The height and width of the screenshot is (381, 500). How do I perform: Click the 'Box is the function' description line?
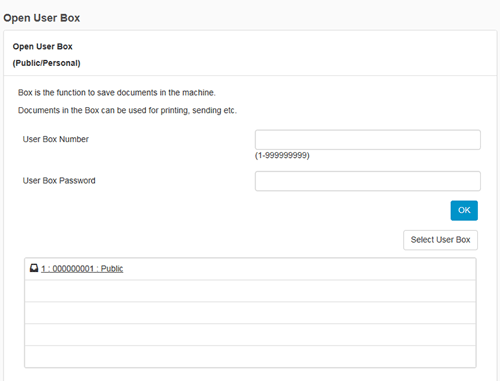tap(117, 93)
